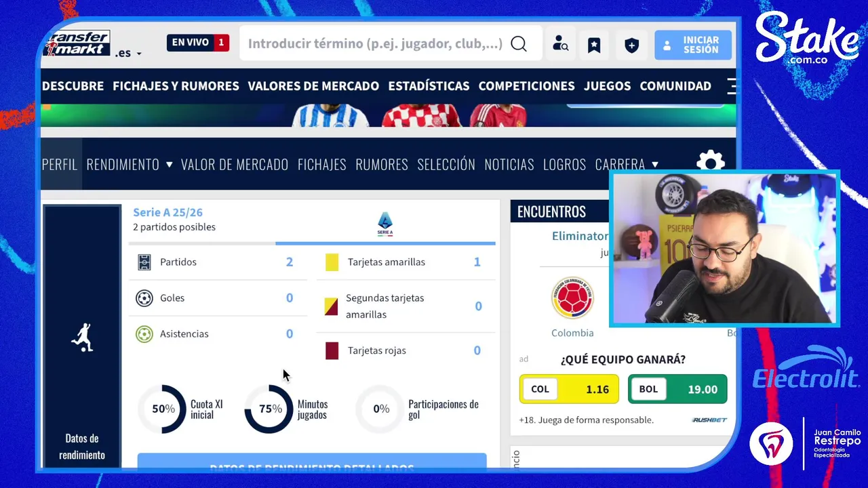Open the VALORES DE MERCADO menu

(313, 86)
